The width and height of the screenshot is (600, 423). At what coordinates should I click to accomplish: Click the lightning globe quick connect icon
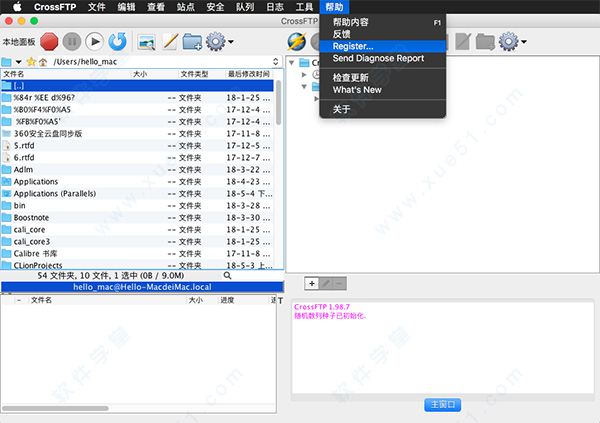(297, 41)
